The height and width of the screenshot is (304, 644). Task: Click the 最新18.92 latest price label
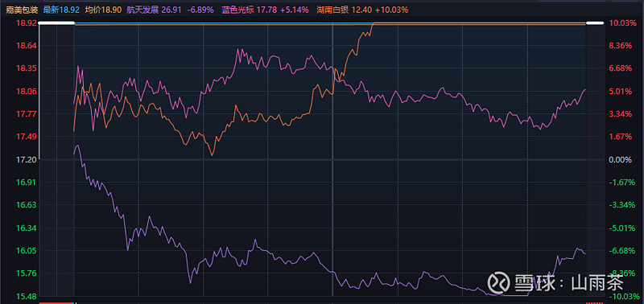click(x=61, y=10)
